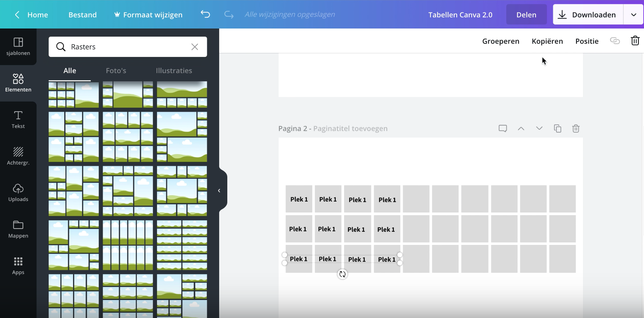Delete Pagina 2 with trash icon

(x=576, y=128)
